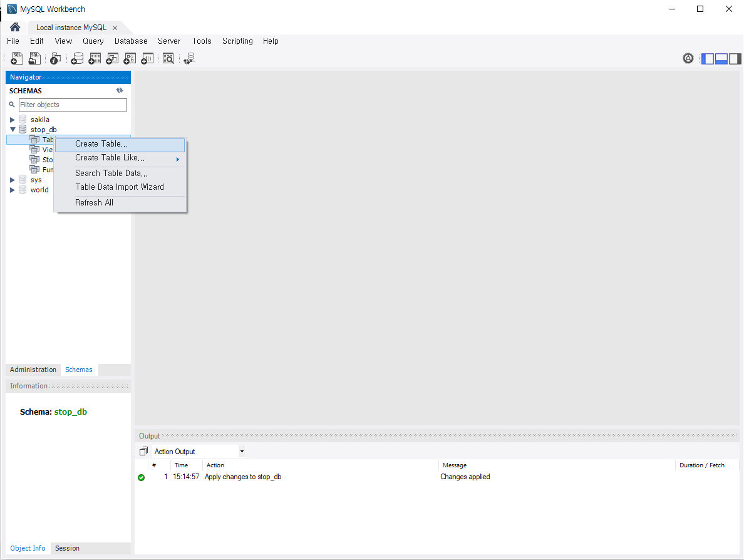This screenshot has height=560, width=744.
Task: Open Workbench preferences gear icon
Action: coord(688,58)
